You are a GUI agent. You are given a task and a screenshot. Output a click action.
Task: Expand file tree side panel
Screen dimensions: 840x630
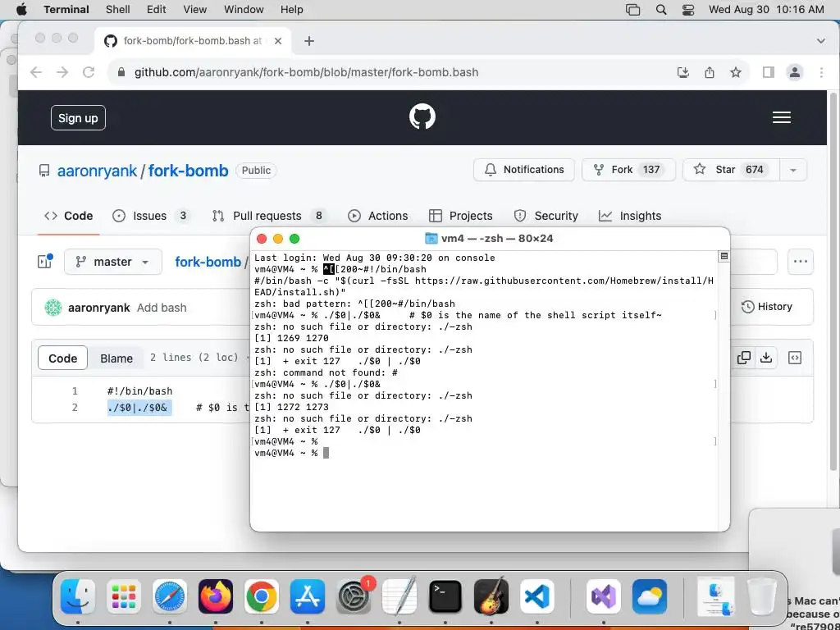(x=45, y=262)
